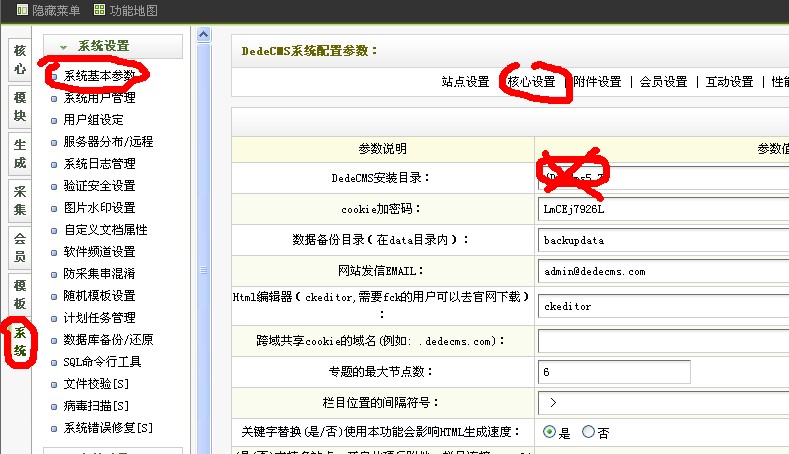Image resolution: width=789 pixels, height=454 pixels.
Task: Select the 模块 vertical sidebar tab
Action: point(20,106)
